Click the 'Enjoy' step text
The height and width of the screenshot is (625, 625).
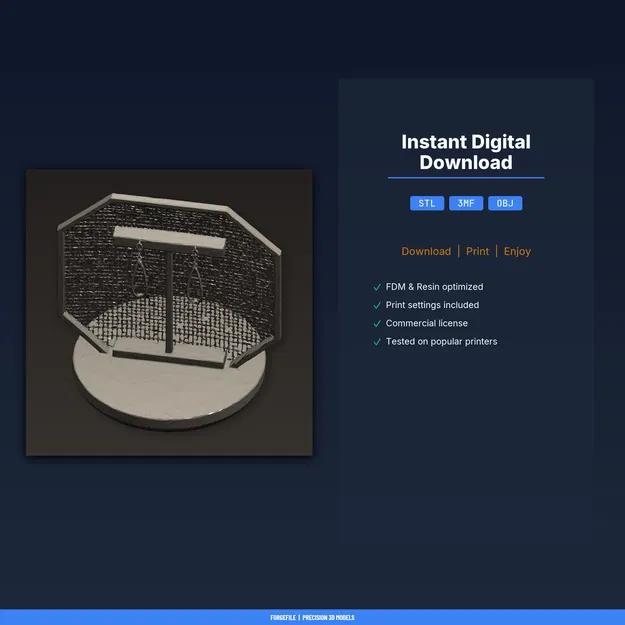pos(517,252)
